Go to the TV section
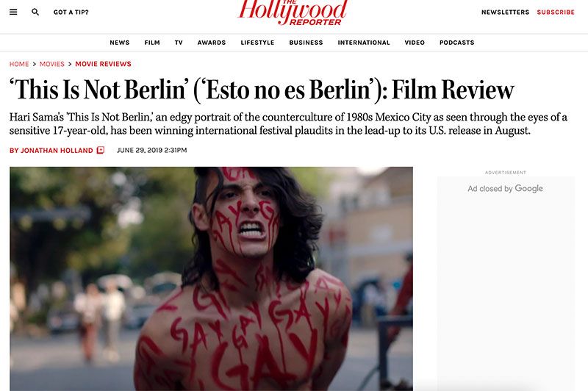Viewport: 588px width, 391px height. (179, 43)
